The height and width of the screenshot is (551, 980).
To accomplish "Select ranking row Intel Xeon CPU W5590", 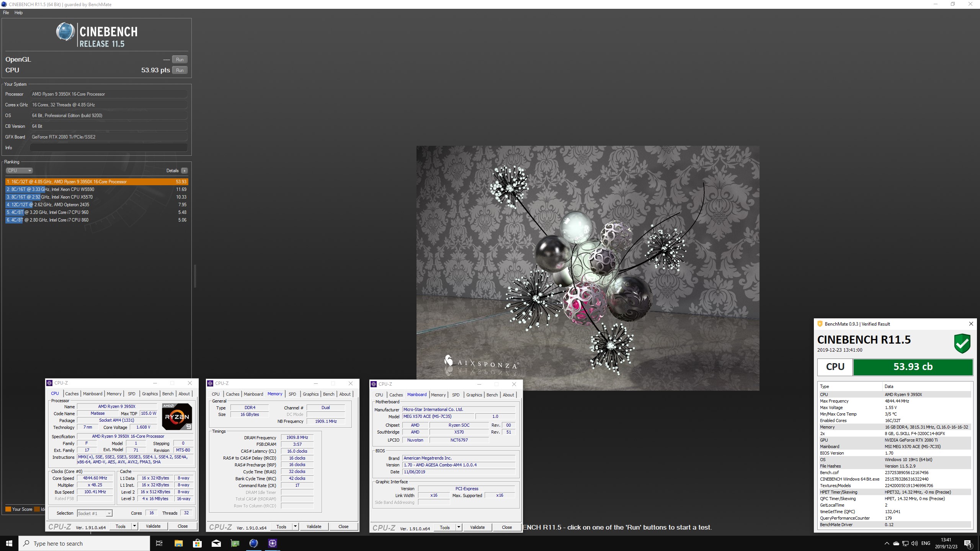I will coord(96,189).
